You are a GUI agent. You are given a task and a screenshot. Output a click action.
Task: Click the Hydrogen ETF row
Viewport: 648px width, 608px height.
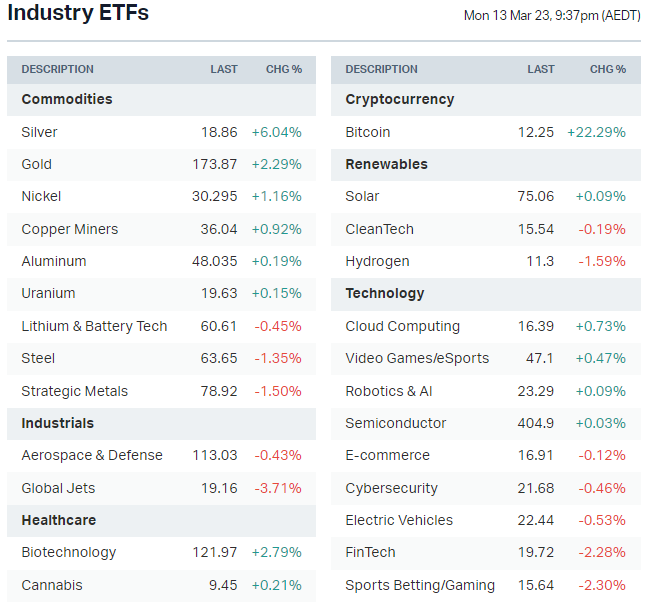pos(377,261)
